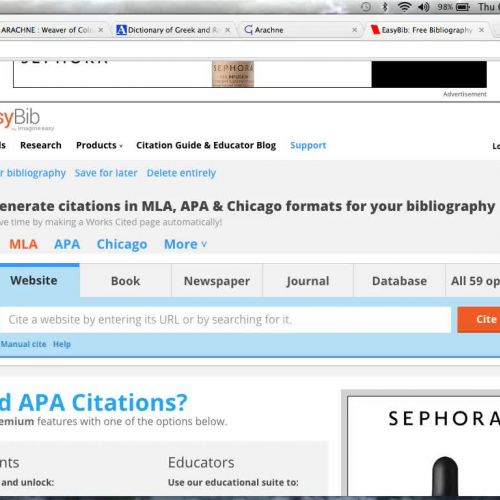
Task: Open Manual cite link
Action: [x=23, y=344]
